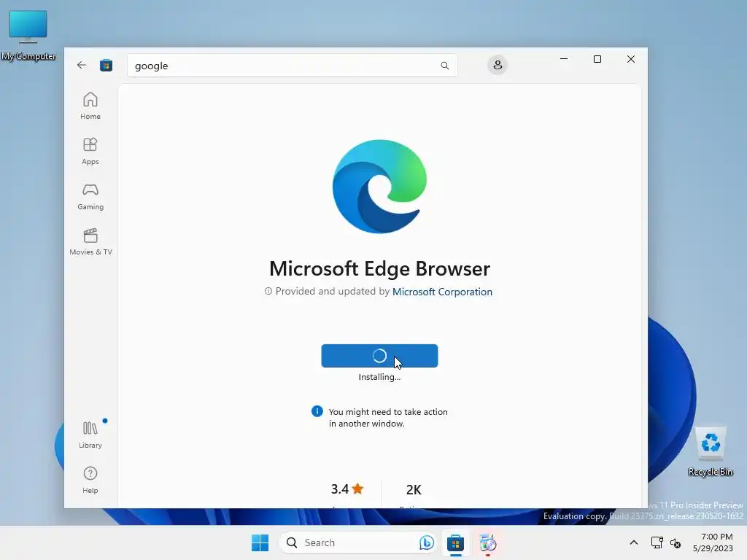Click the 2K ratings count
Image resolution: width=747 pixels, height=560 pixels.
pyautogui.click(x=414, y=489)
